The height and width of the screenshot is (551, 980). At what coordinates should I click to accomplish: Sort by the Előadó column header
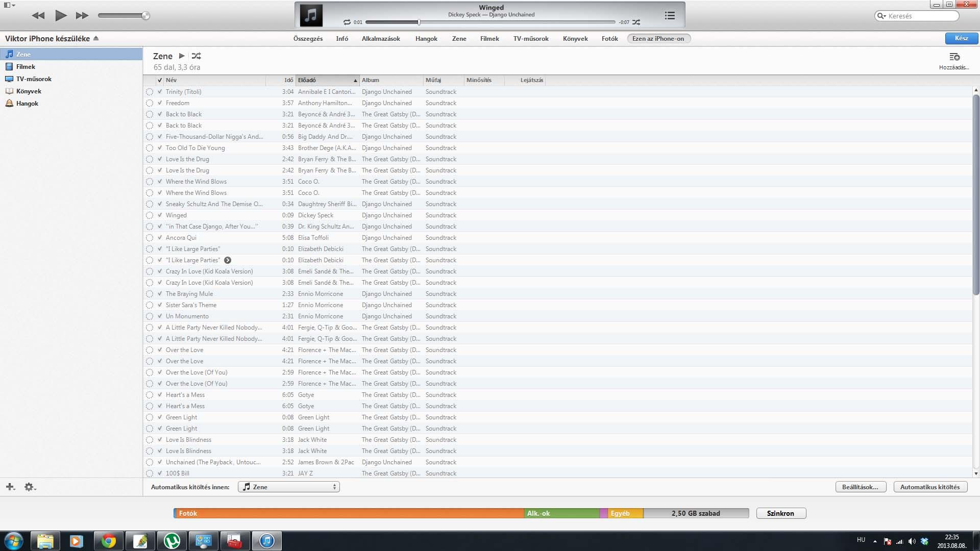point(328,80)
